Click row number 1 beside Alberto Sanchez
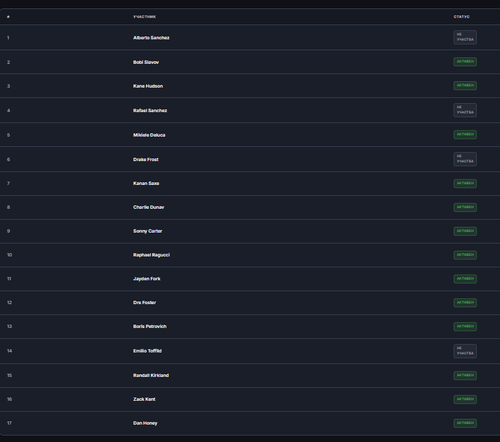This screenshot has height=442, width=500. click(8, 38)
